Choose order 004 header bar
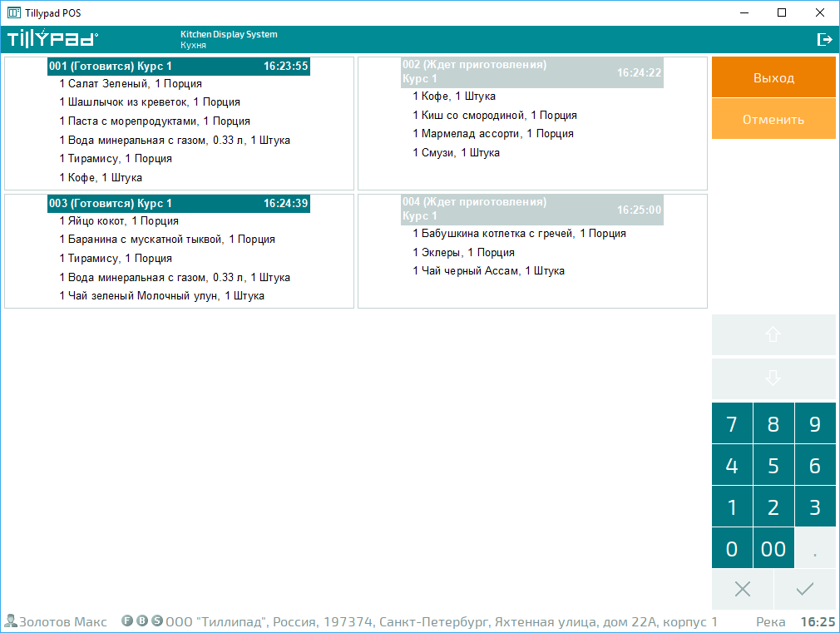The image size is (840, 633). click(x=531, y=210)
